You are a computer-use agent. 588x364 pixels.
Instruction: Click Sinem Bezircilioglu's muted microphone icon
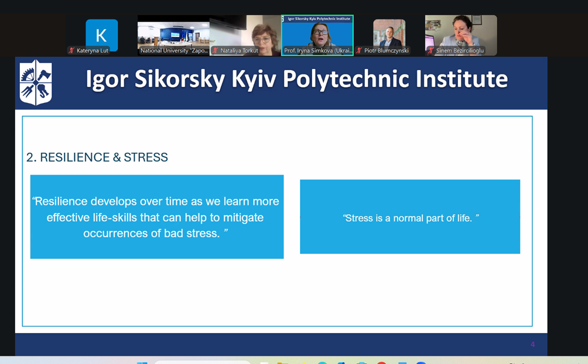pos(432,51)
